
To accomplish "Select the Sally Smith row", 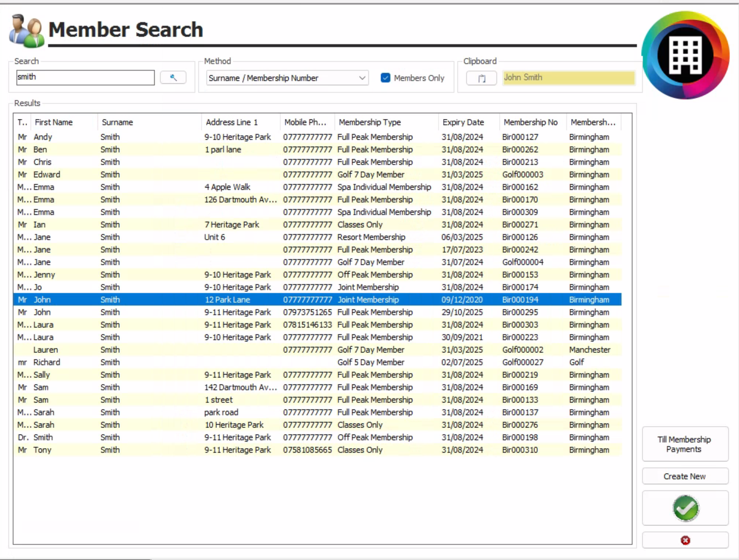I will coord(317,375).
